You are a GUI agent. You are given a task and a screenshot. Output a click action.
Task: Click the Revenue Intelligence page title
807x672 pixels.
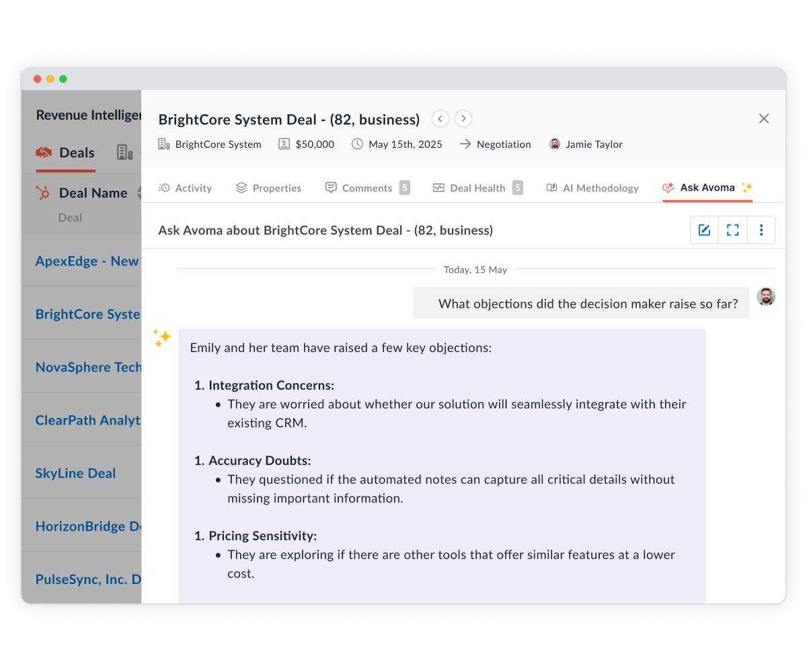click(88, 115)
